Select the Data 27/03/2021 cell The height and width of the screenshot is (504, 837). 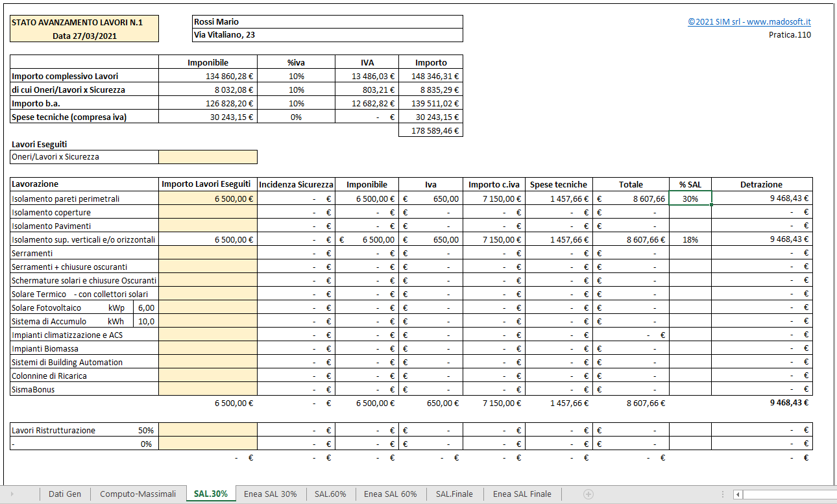[x=84, y=36]
